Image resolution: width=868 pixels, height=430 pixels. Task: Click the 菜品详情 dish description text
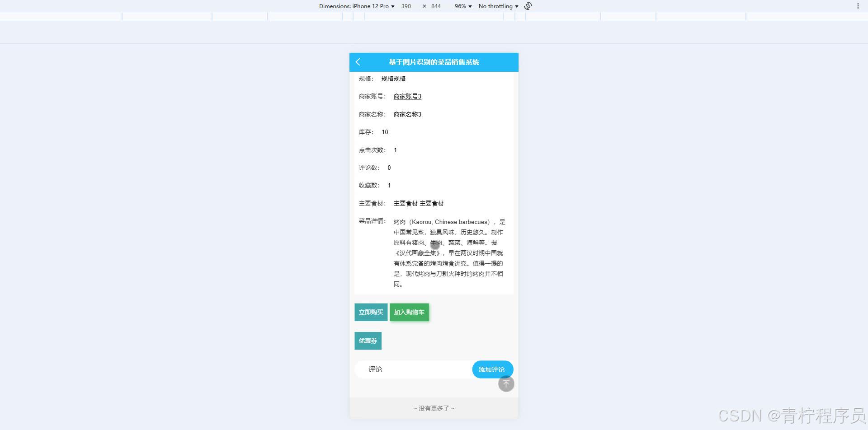tap(448, 253)
